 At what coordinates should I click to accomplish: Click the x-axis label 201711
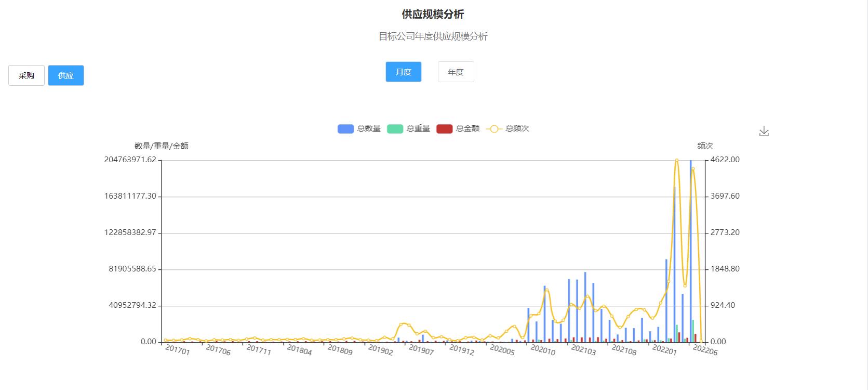click(x=259, y=350)
